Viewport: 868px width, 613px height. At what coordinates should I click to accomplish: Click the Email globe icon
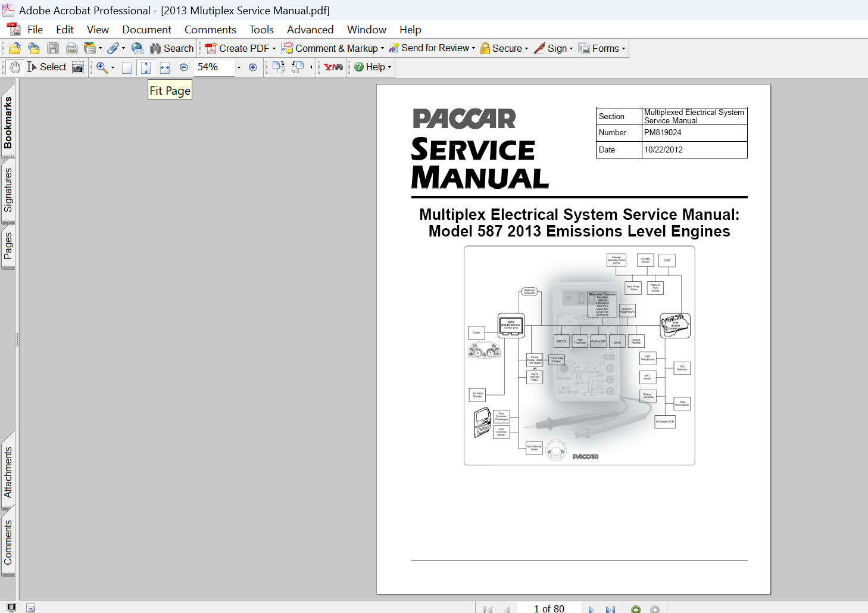pos(138,48)
